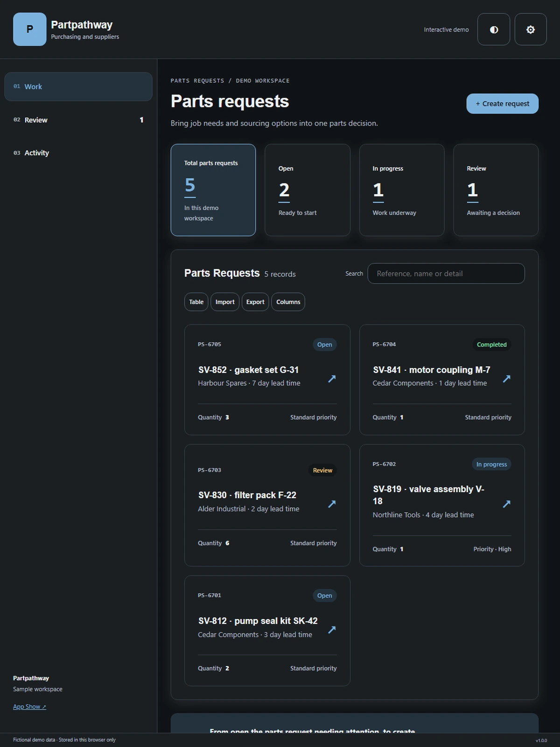Click the Export button

point(255,302)
